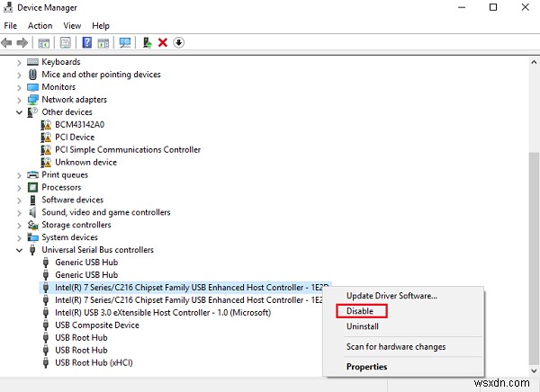Click Show/Hide console tree toolbar icon
This screenshot has height=392, width=540.
point(44,43)
